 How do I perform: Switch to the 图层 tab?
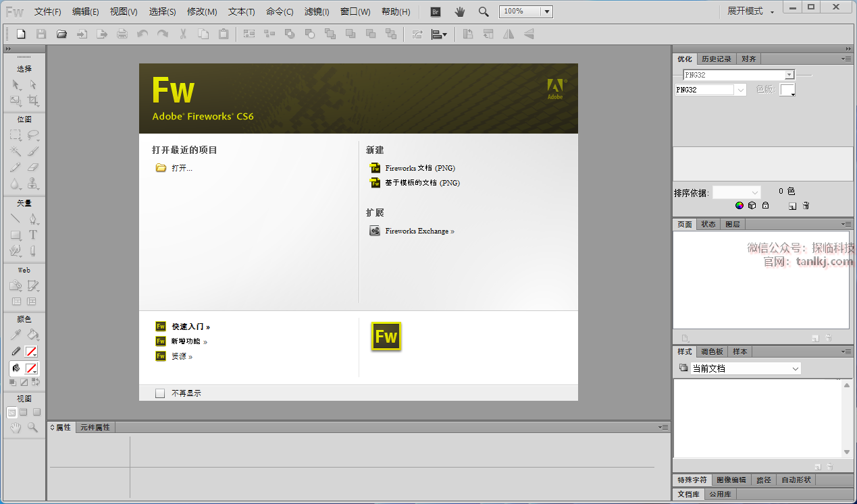pyautogui.click(x=732, y=225)
